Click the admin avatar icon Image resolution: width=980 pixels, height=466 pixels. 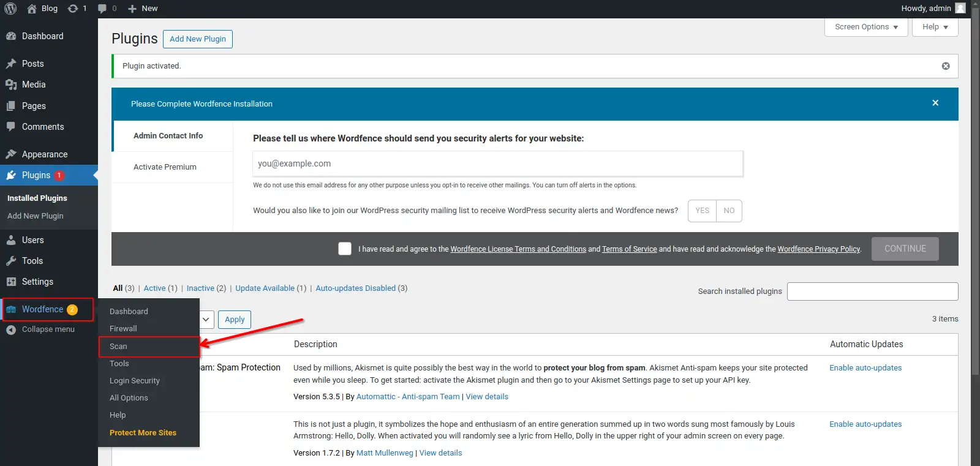pos(960,9)
